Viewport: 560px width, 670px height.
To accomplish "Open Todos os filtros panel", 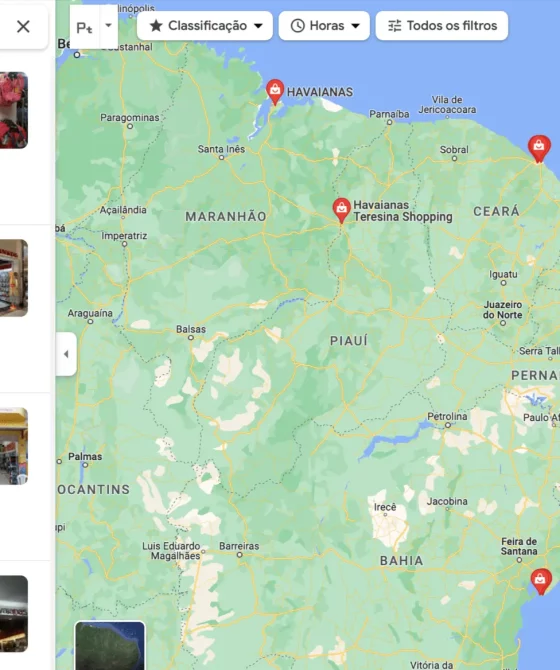I will (x=442, y=26).
